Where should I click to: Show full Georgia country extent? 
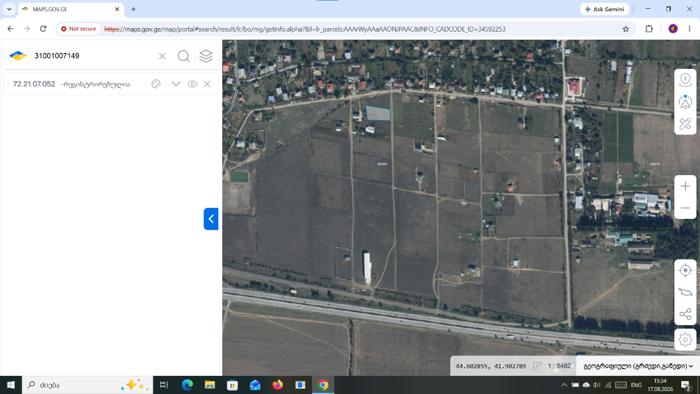coord(685,292)
